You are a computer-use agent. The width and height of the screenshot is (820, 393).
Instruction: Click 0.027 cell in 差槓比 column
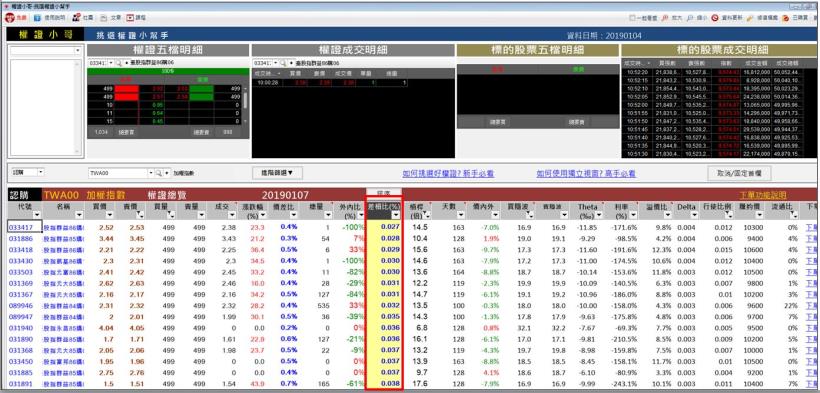(384, 228)
